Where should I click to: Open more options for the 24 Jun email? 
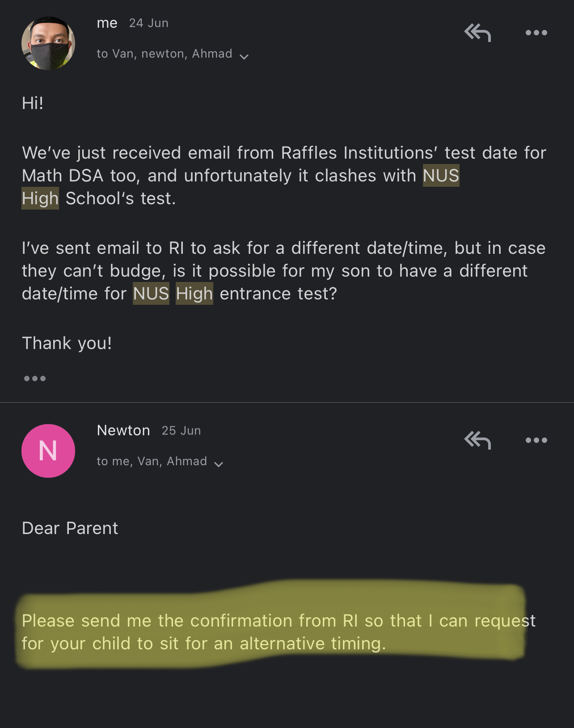coord(536,33)
